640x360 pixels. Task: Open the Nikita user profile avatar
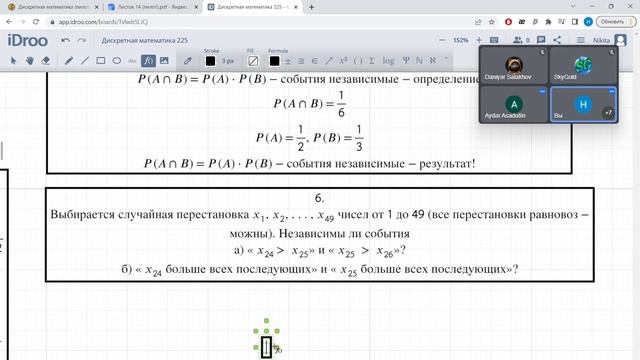click(x=620, y=40)
